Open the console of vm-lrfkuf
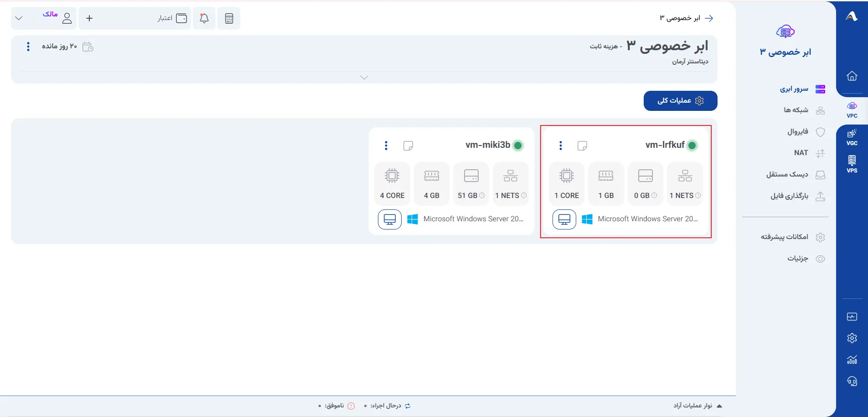This screenshot has width=868, height=417. pos(564,219)
